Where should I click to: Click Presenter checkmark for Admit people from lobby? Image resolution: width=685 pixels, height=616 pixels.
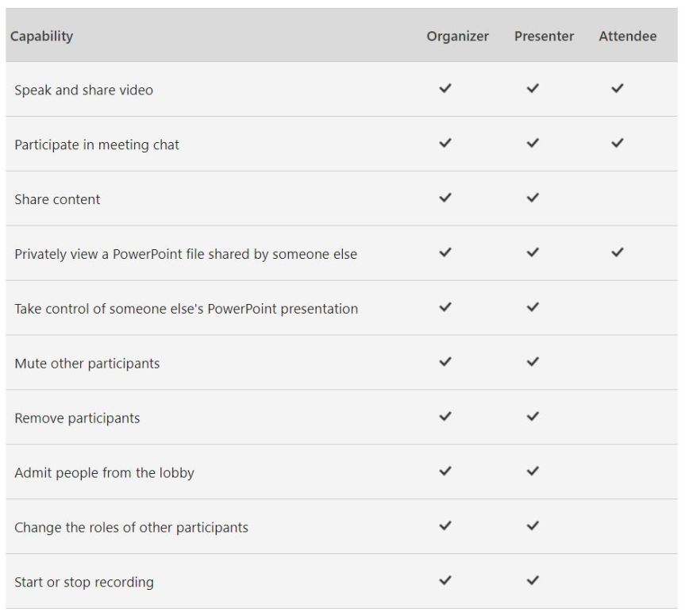[x=533, y=472]
